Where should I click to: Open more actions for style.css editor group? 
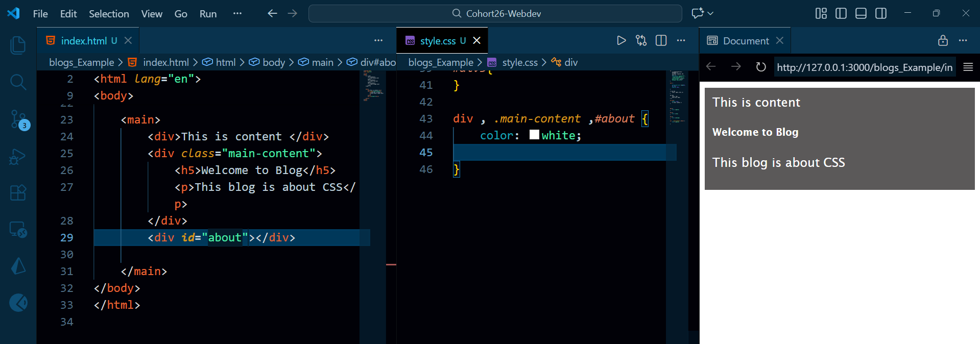[681, 40]
